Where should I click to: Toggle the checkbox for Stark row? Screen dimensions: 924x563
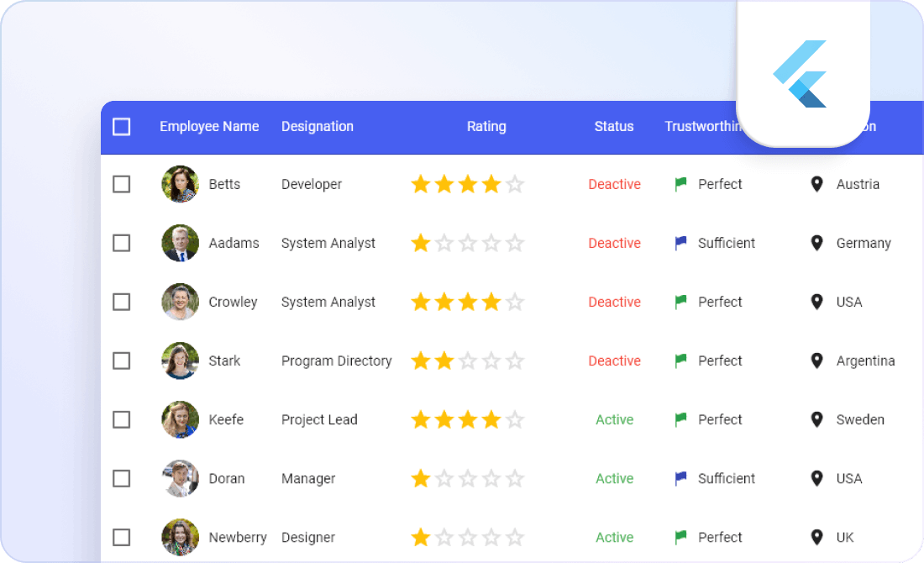click(x=122, y=360)
